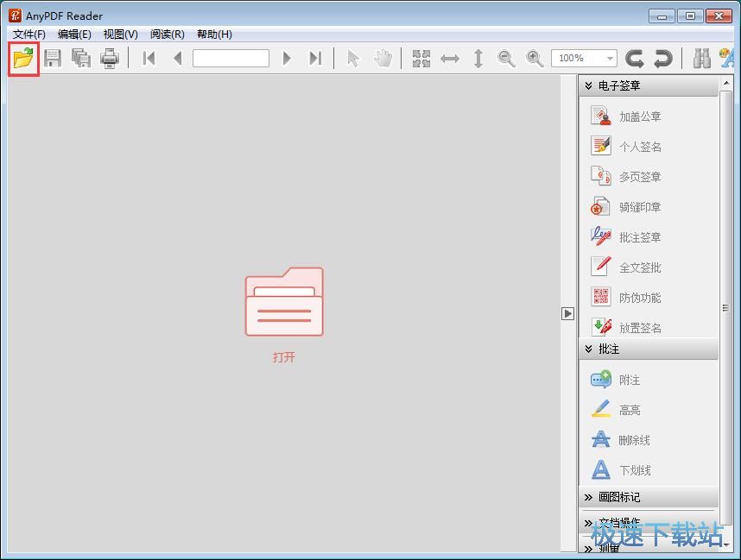This screenshot has height=560, width=741.
Task: Open the 文件(F) menu
Action: [29, 35]
